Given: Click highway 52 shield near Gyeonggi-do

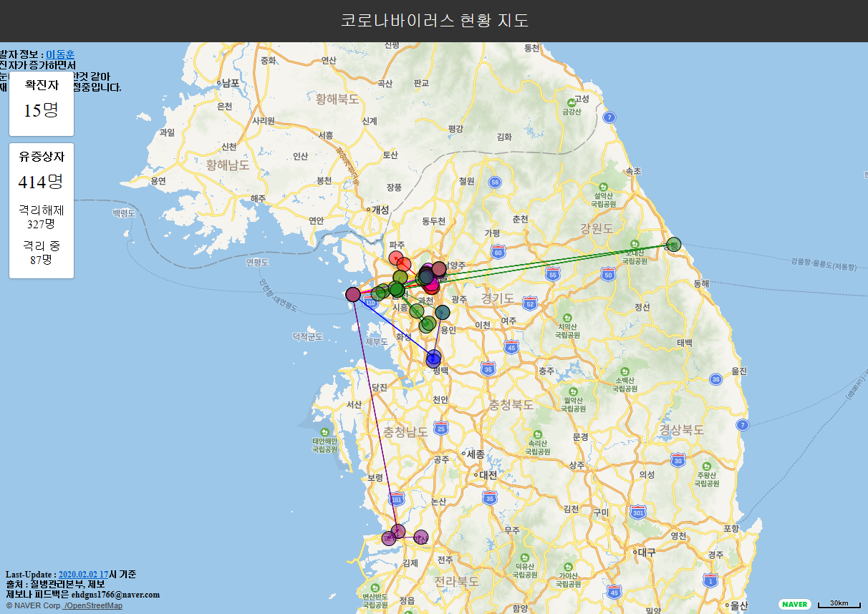Looking at the screenshot, I should (x=531, y=305).
